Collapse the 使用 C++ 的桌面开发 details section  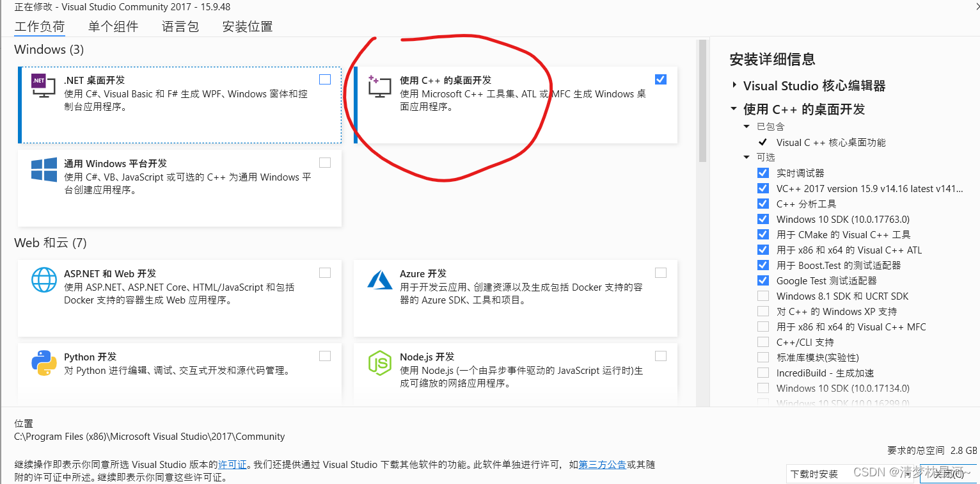tap(734, 109)
